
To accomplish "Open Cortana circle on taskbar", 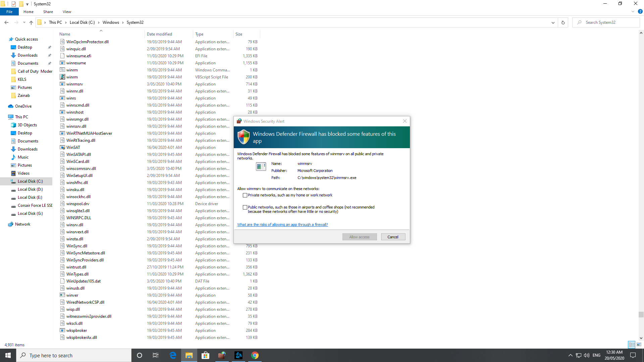I will click(x=140, y=355).
